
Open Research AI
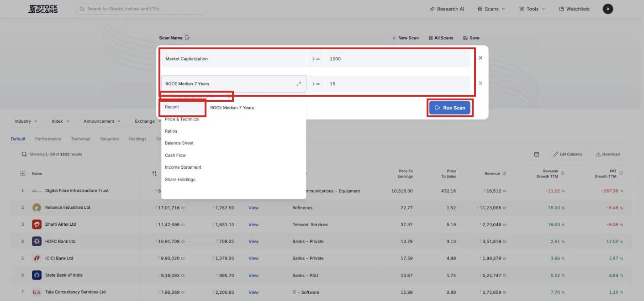(x=447, y=9)
